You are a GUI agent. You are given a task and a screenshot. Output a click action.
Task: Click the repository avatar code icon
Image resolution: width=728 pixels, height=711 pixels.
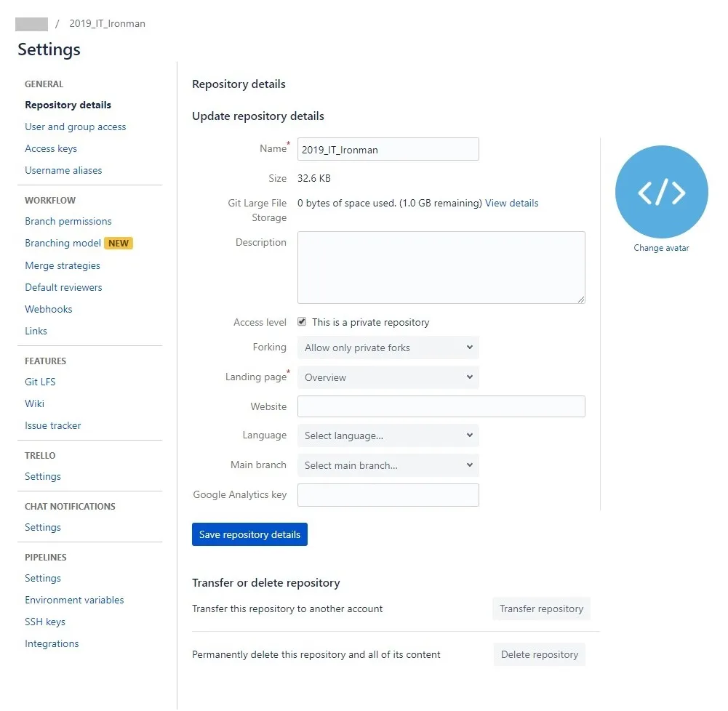(x=661, y=192)
